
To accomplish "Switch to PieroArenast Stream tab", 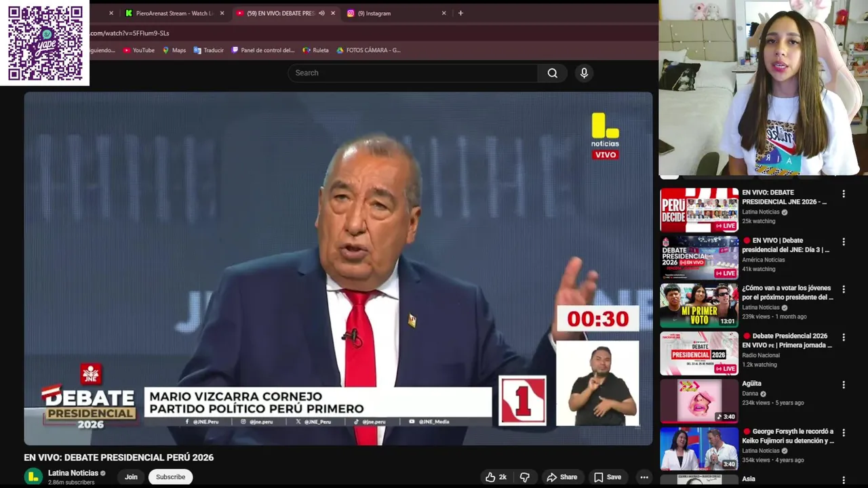I will (x=175, y=13).
